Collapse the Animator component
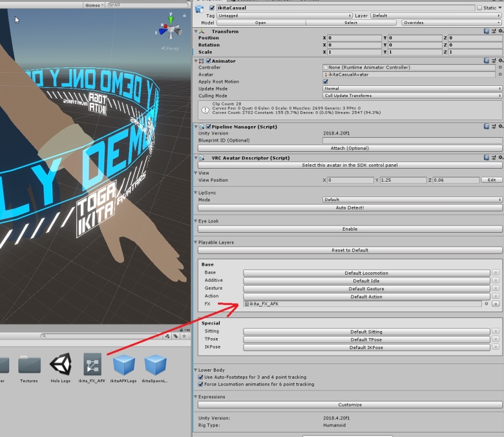 tap(196, 61)
